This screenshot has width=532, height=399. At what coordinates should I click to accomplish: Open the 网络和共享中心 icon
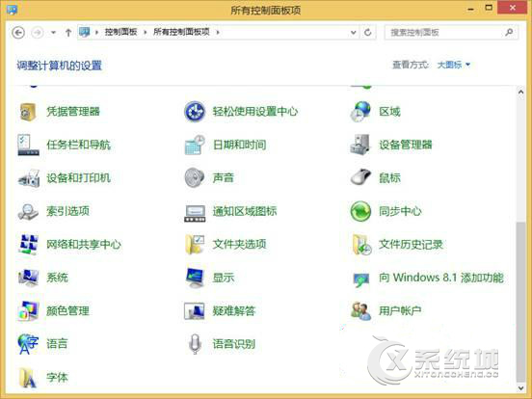(28, 244)
